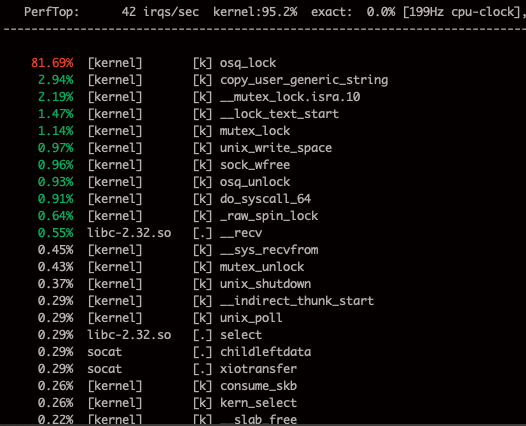
Task: Click the [199Hz cpu-clock] header text
Action: pos(461,12)
